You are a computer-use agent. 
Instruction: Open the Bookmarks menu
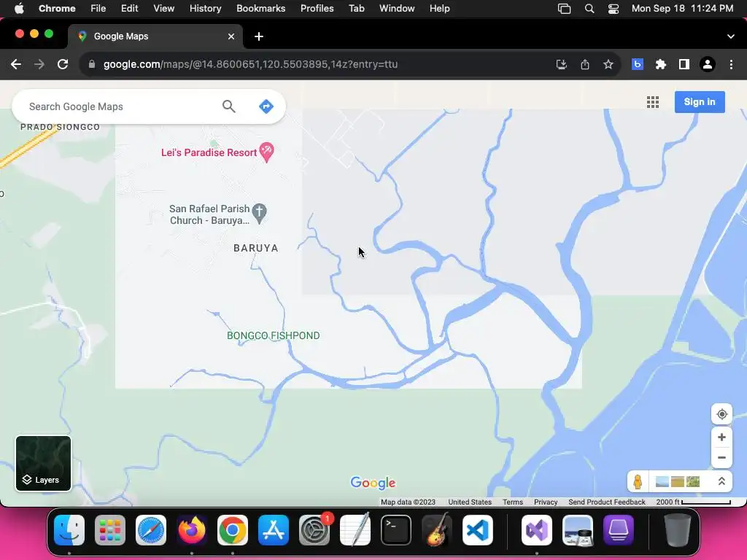260,8
